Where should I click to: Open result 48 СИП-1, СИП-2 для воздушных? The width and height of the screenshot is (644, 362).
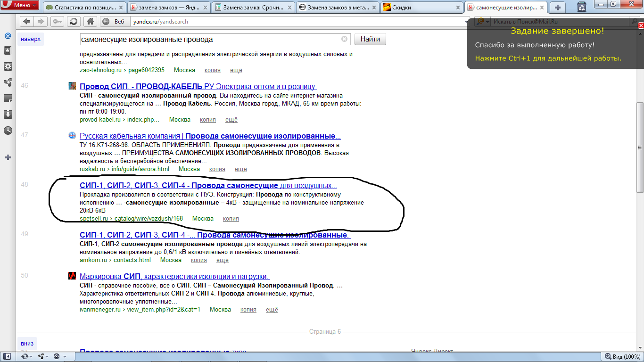click(208, 185)
